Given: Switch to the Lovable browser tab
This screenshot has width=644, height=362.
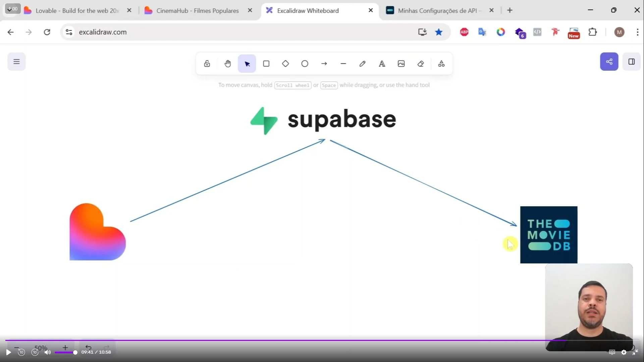Looking at the screenshot, I should tap(77, 11).
